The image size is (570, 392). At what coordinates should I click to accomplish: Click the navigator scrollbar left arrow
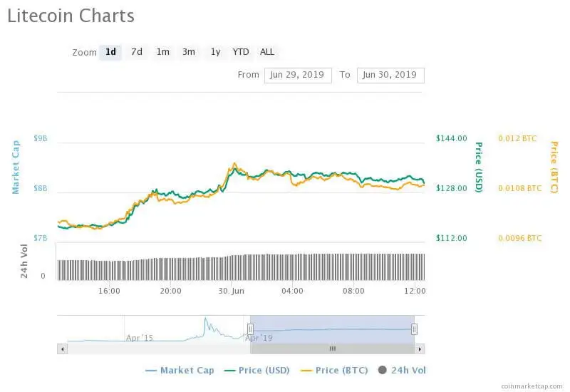click(62, 349)
